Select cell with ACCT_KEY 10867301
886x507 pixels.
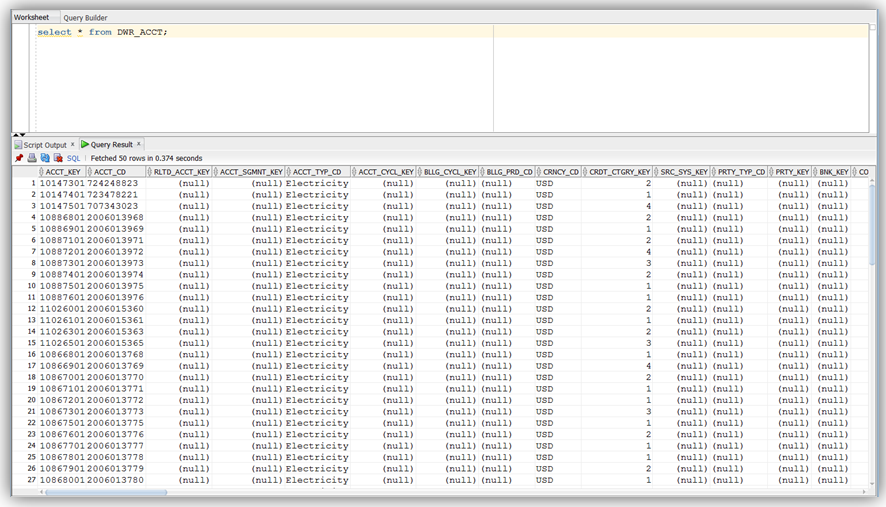point(62,411)
